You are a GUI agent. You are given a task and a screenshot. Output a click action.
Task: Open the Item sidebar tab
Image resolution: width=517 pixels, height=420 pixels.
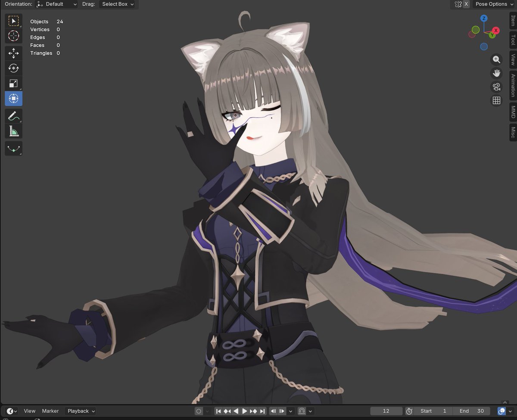coord(513,21)
